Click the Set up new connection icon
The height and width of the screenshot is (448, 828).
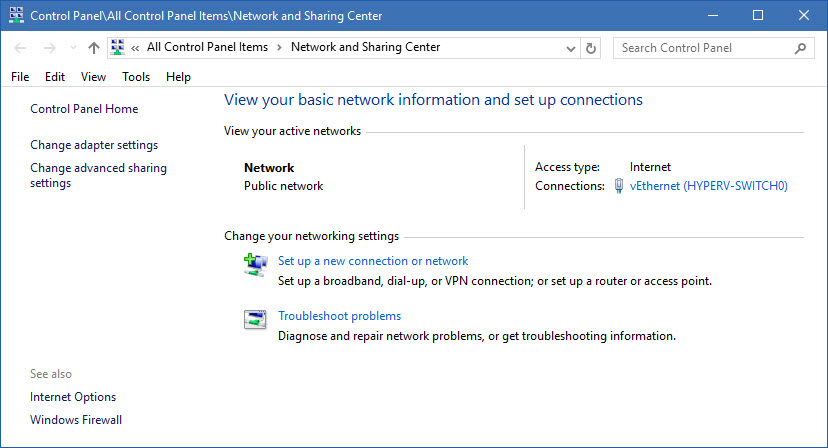coord(256,264)
